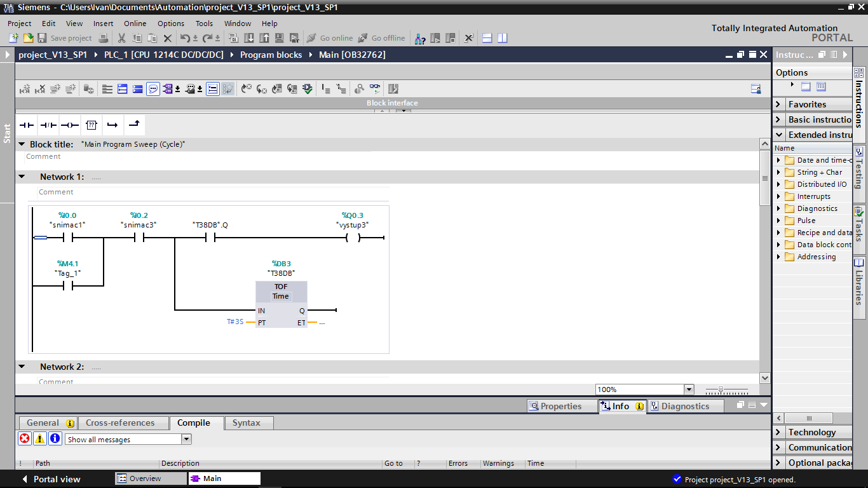Click the Undo arrow icon
868x488 pixels.
click(185, 38)
